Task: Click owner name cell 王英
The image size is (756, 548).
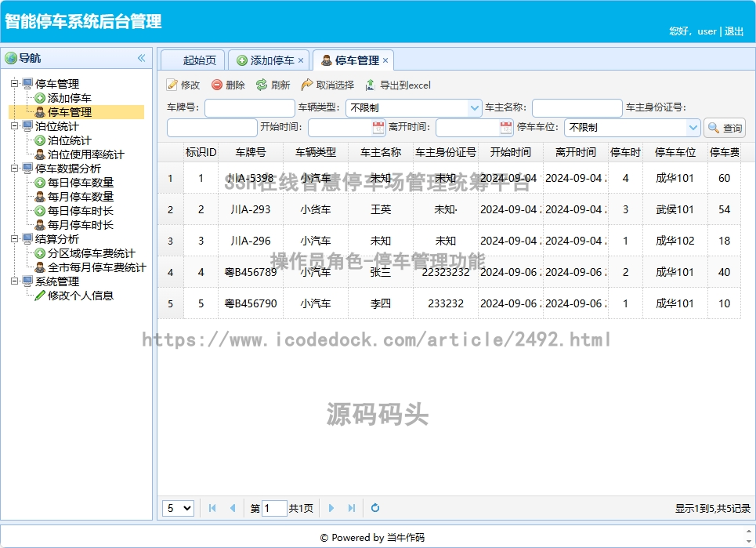Action: tap(381, 209)
